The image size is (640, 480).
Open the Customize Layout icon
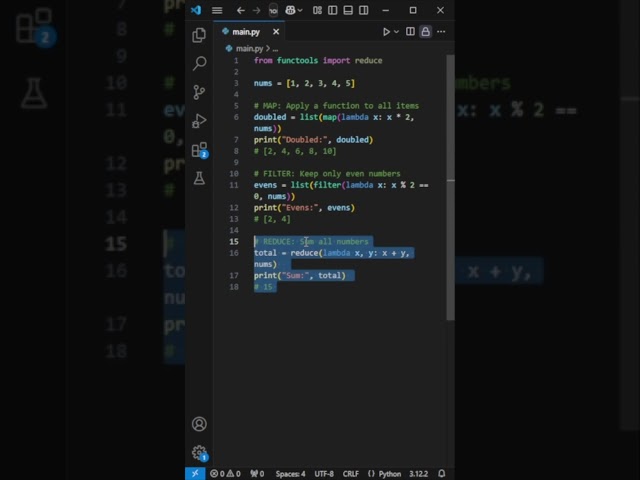tap(317, 10)
